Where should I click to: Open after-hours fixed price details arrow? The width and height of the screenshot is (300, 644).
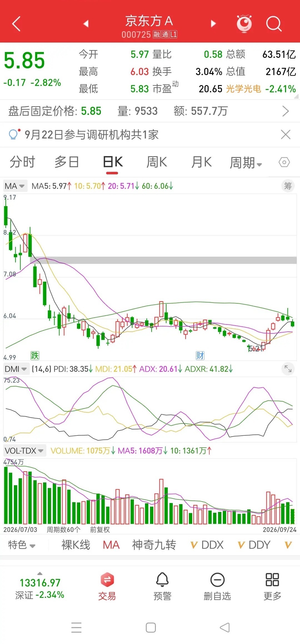[286, 111]
